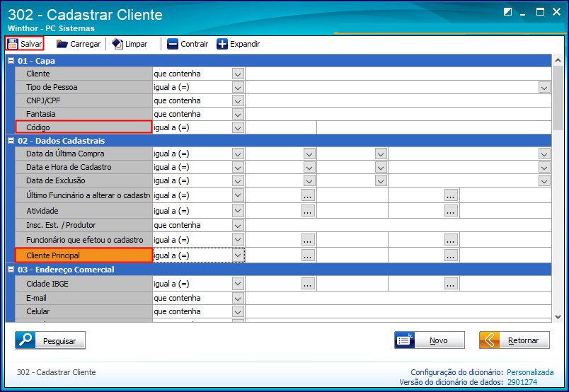Image resolution: width=569 pixels, height=392 pixels.
Task: Click the Limpar eraser toolbar button
Action: click(130, 44)
